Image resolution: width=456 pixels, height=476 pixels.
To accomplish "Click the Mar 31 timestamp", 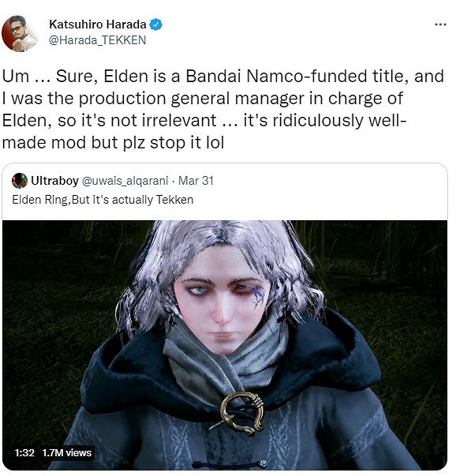I will coord(196,181).
